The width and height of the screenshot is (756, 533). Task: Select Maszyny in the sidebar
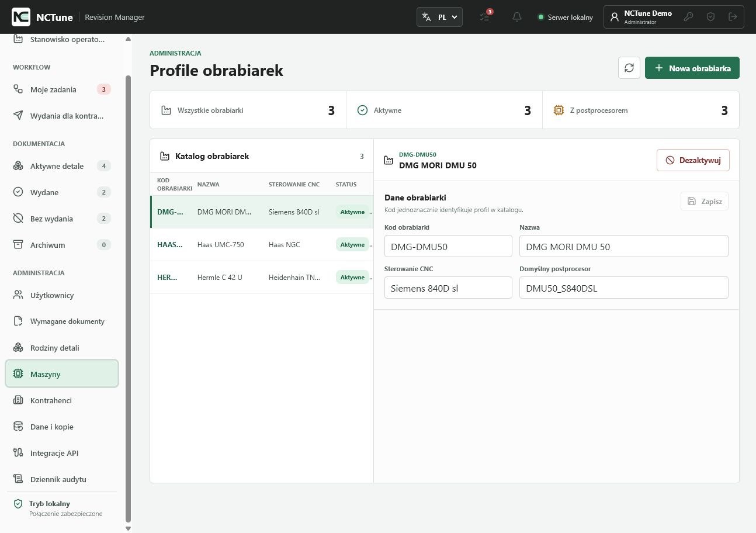tap(62, 374)
